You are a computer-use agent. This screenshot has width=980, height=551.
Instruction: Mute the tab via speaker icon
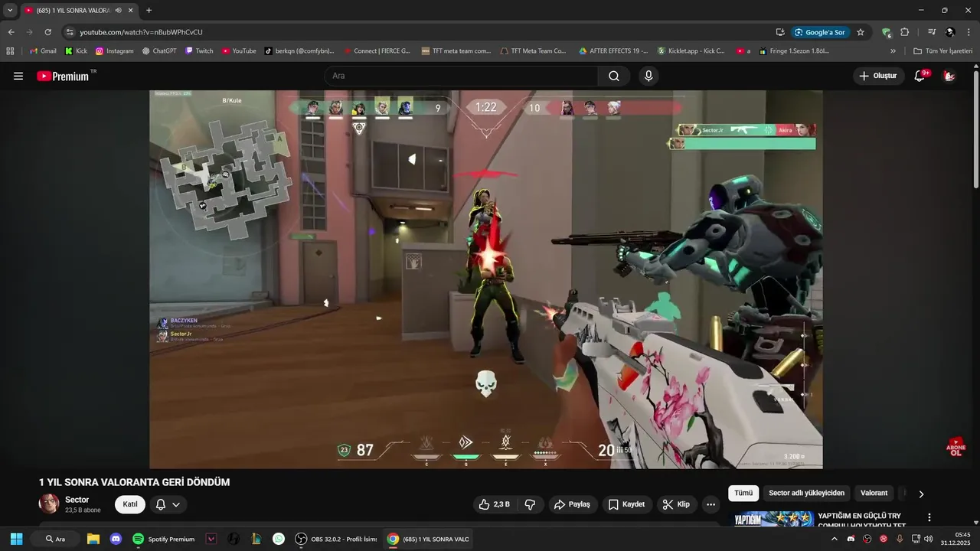click(119, 10)
